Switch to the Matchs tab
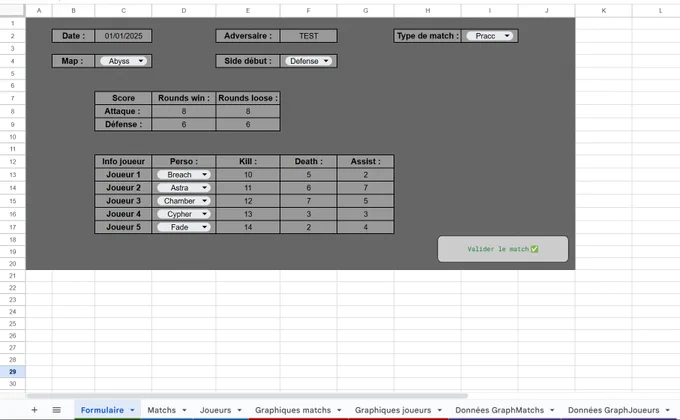Screen dimensions: 680x420 pyautogui.click(x=162, y=410)
